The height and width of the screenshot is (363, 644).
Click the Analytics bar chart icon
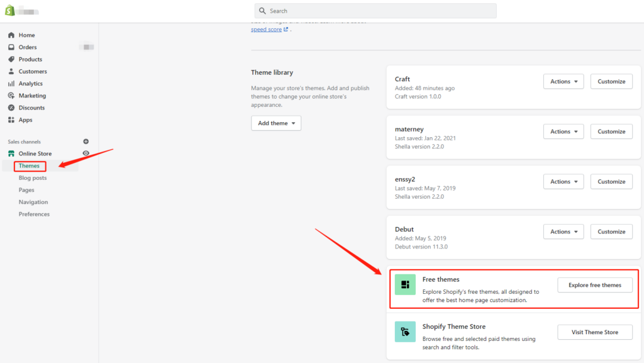(x=11, y=84)
